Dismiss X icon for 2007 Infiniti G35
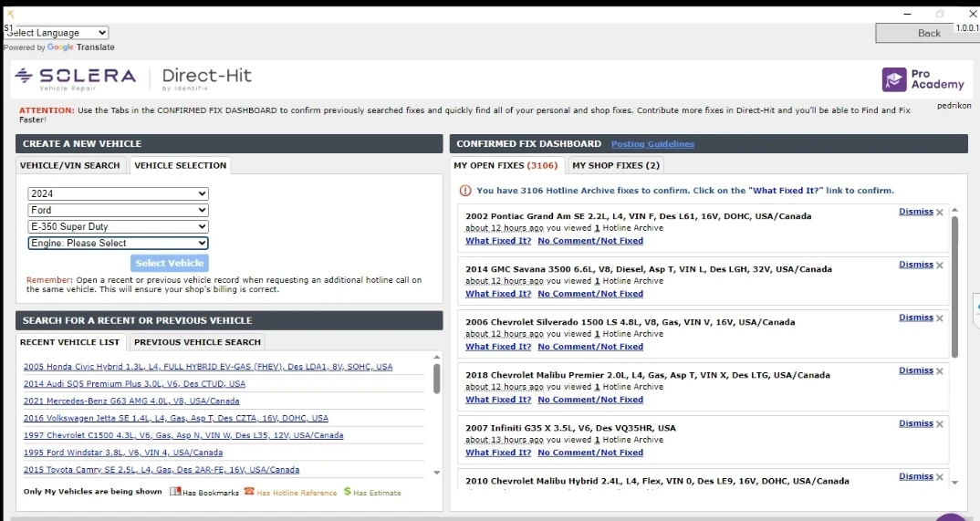The width and height of the screenshot is (980, 521). [x=939, y=424]
